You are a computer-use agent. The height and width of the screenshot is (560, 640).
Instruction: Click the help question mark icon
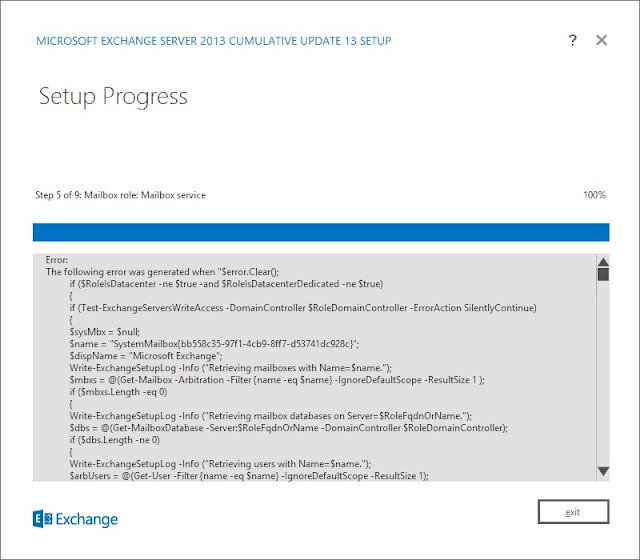pyautogui.click(x=572, y=40)
